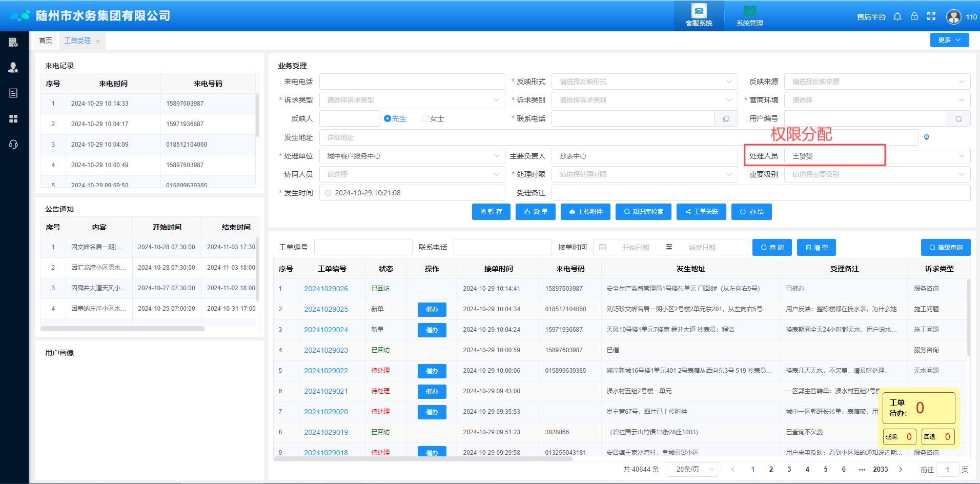Click the 派单 button
The image size is (980, 484).
coord(536,212)
